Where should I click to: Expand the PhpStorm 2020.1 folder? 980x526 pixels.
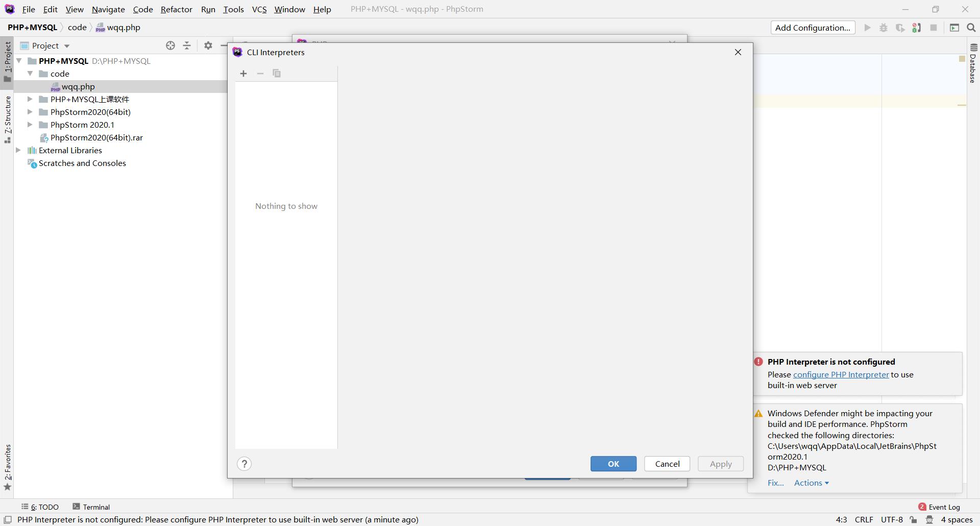click(x=30, y=125)
